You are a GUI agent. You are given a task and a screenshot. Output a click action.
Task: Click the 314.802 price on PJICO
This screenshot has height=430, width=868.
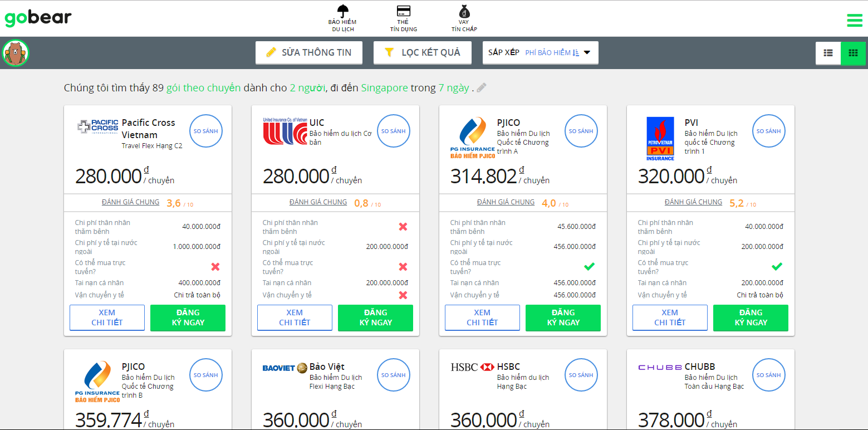(x=484, y=176)
